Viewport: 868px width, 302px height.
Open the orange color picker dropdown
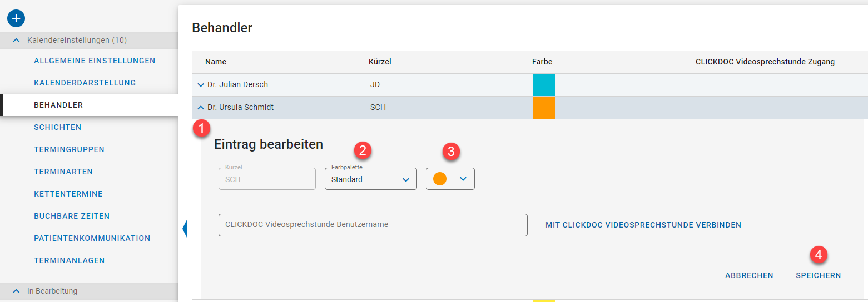click(450, 179)
